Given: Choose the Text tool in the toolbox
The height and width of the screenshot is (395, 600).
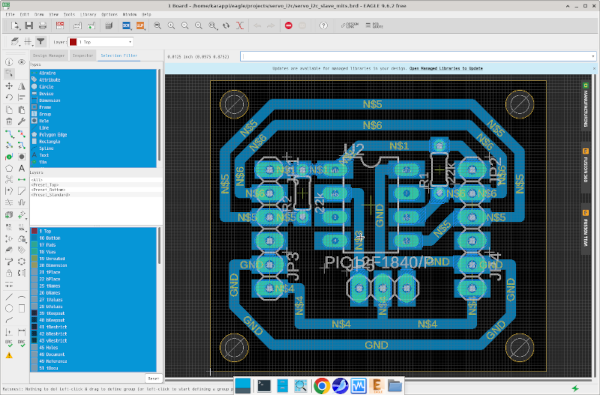Looking at the screenshot, I should pyautogui.click(x=22, y=168).
